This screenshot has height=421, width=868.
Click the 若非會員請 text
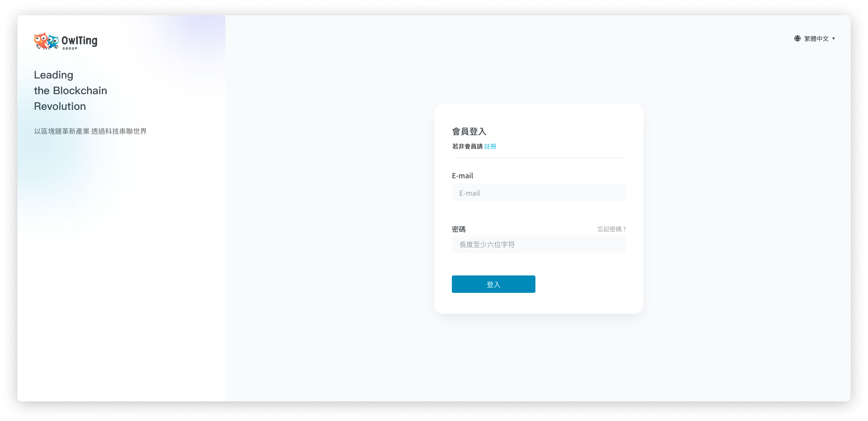click(467, 146)
